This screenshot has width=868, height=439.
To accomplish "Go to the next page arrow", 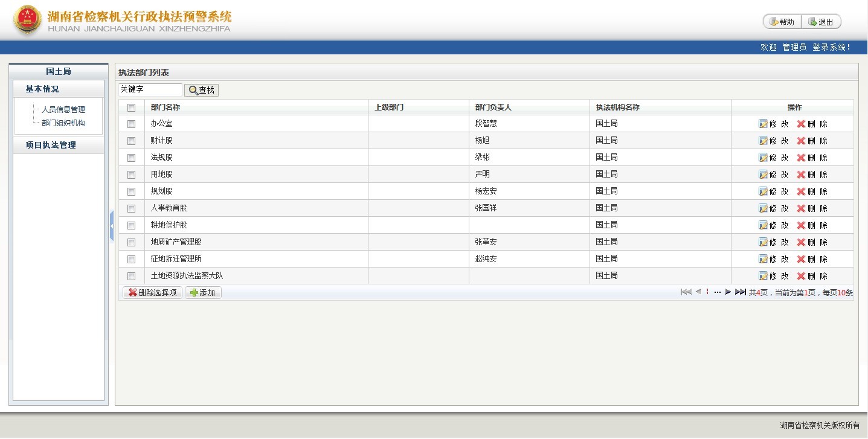I will point(728,292).
